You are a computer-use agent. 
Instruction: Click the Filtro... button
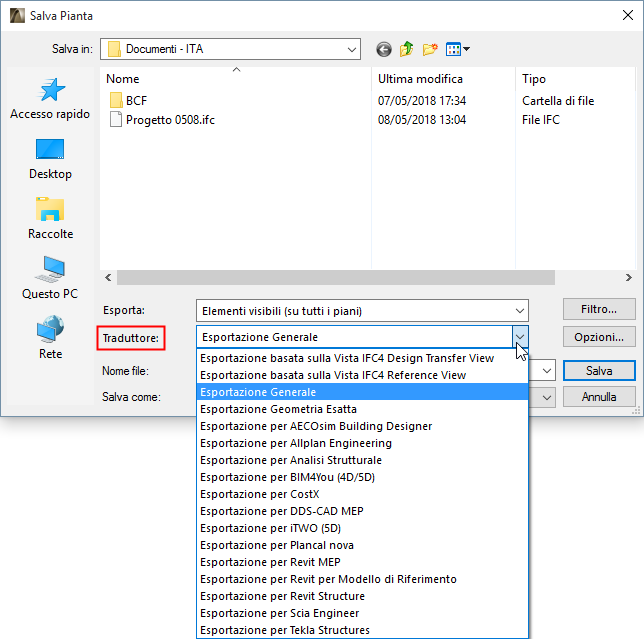599,309
